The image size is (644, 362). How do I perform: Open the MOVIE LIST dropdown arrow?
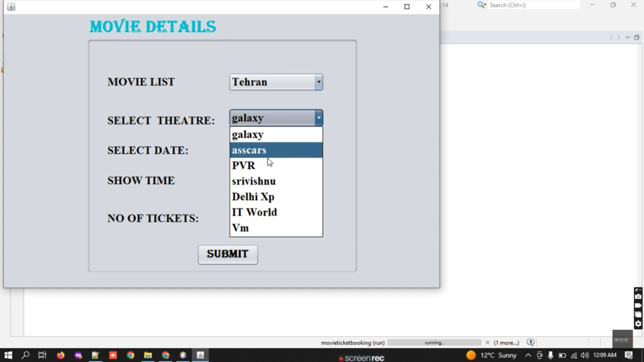click(x=319, y=82)
